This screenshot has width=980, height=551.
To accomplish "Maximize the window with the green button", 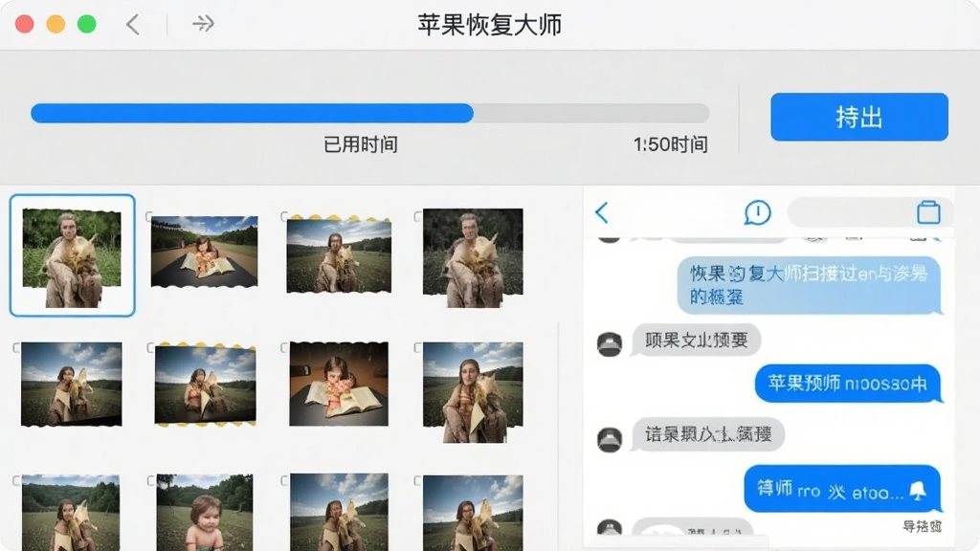I will (x=87, y=24).
